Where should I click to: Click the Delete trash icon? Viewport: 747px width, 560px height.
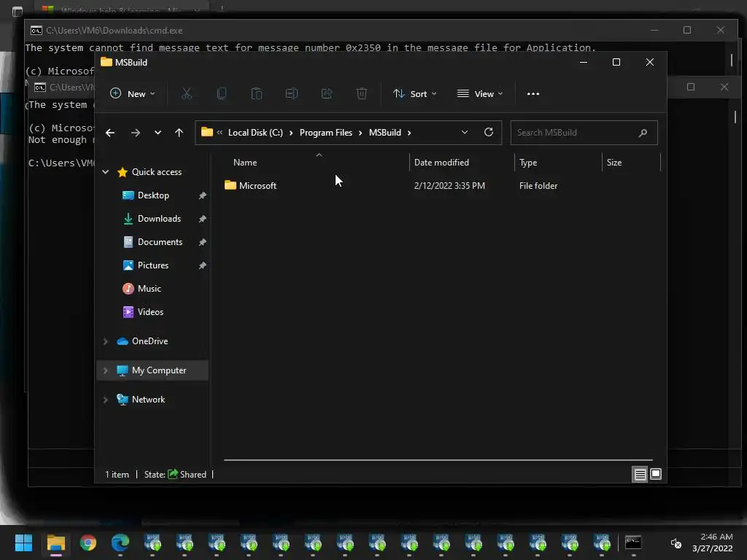(x=362, y=94)
